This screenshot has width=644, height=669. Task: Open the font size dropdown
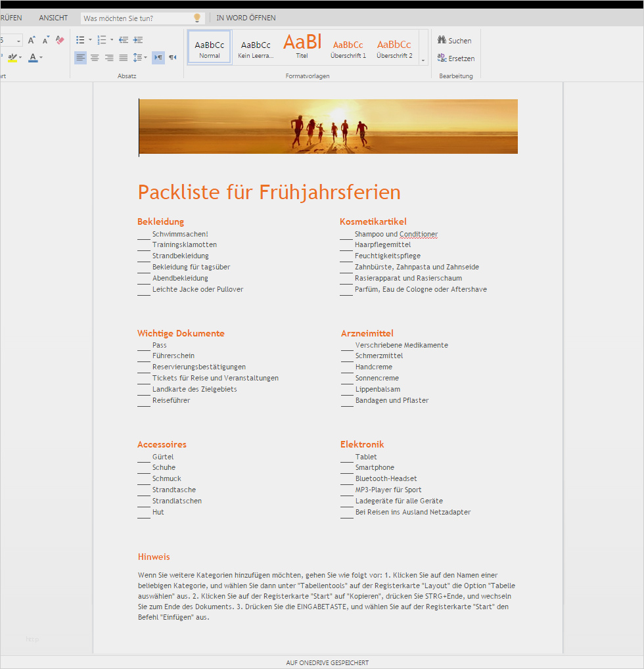click(x=18, y=39)
